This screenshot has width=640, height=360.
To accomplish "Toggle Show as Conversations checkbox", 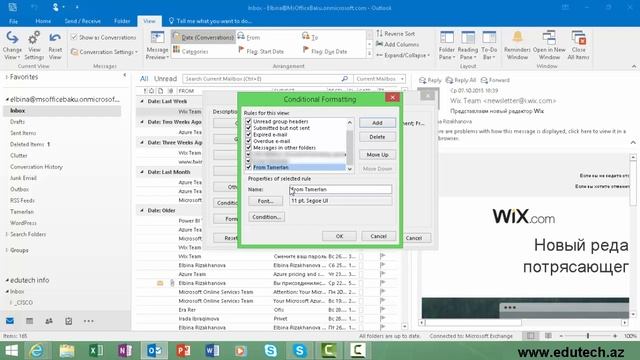I will [74, 37].
